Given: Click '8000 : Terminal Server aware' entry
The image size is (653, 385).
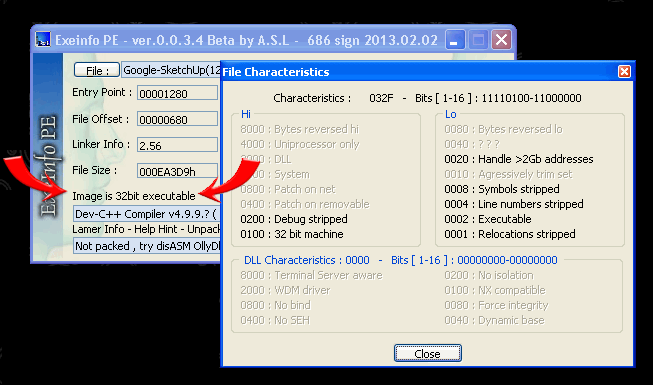Looking at the screenshot, I should (311, 275).
